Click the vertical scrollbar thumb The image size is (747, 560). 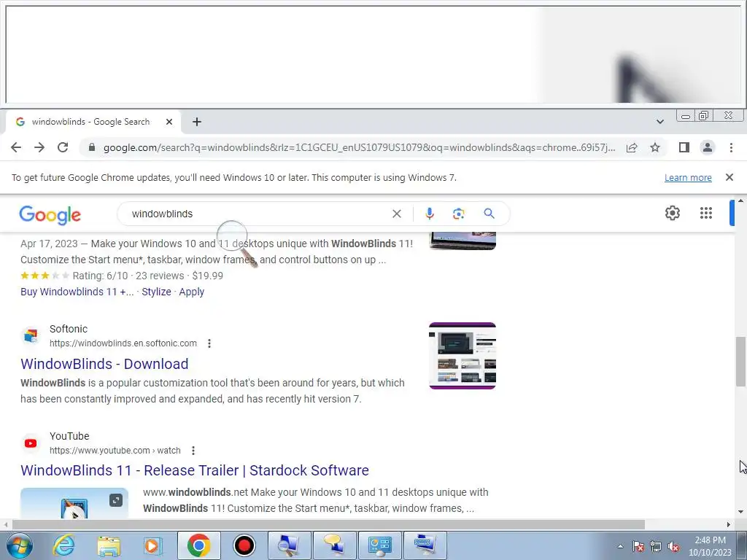[740, 362]
